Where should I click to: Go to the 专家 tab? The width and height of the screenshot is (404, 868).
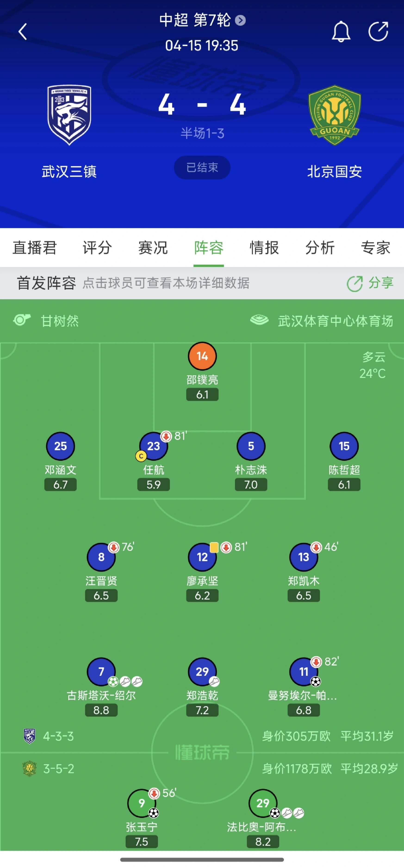[375, 248]
